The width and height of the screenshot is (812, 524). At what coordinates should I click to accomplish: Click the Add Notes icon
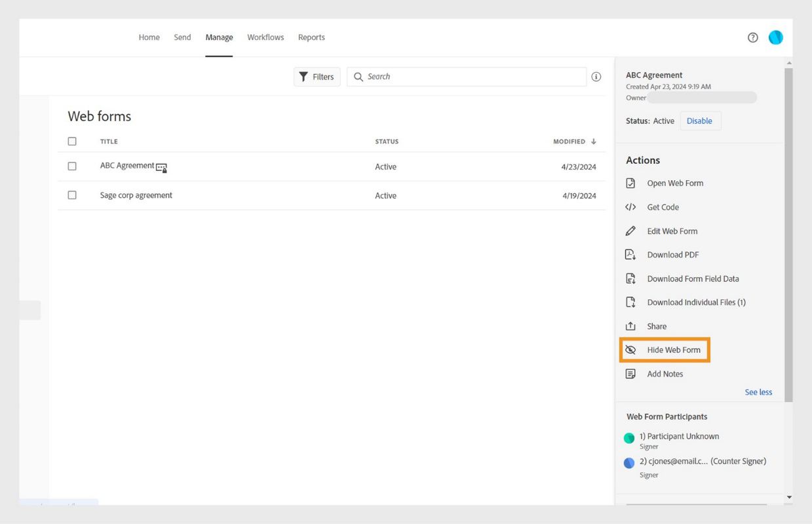point(630,374)
